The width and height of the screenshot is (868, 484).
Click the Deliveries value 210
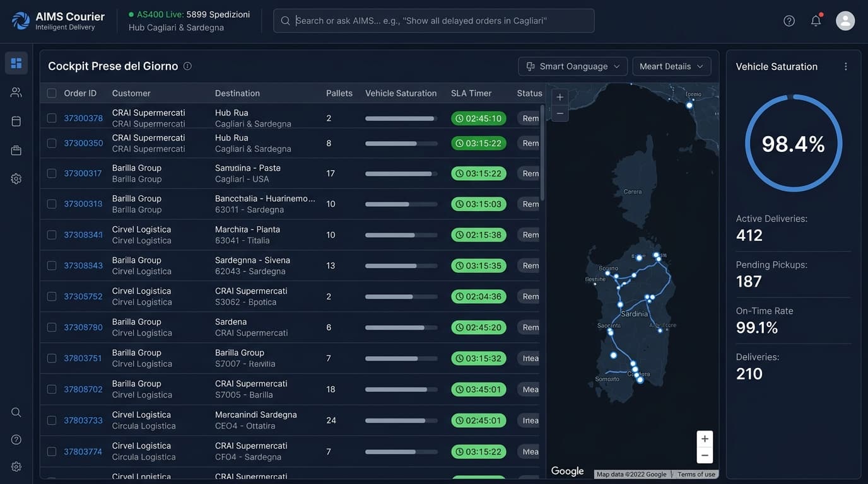(x=749, y=373)
